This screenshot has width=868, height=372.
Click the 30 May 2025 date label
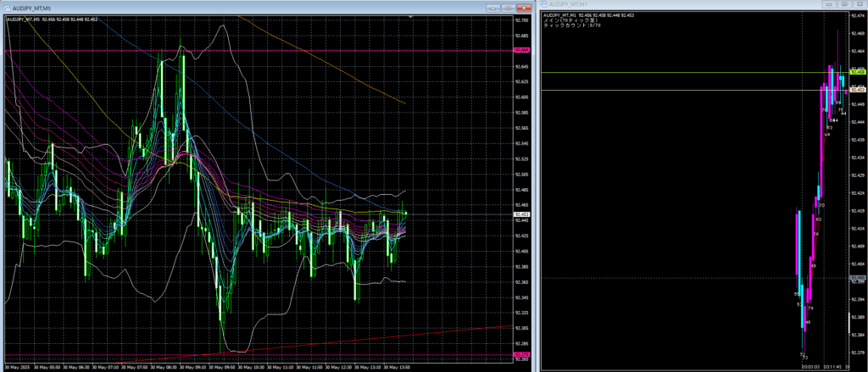click(16, 366)
